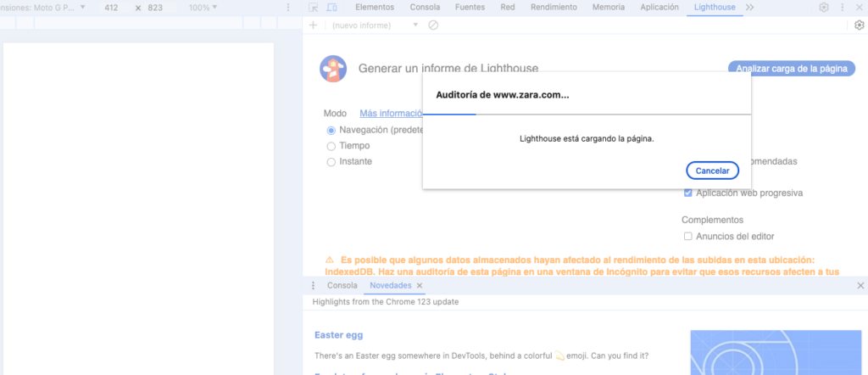Switch to the Memoria tab
The width and height of the screenshot is (868, 375).
[609, 7]
